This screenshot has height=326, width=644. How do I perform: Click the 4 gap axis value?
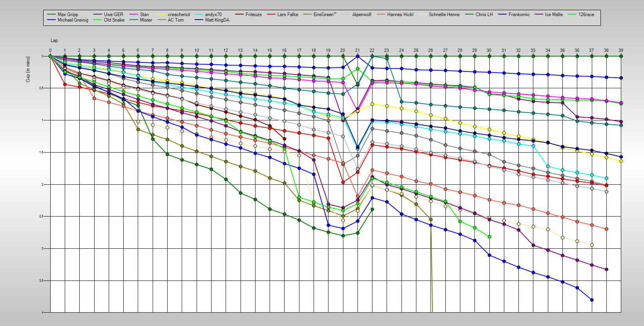[x=42, y=312]
